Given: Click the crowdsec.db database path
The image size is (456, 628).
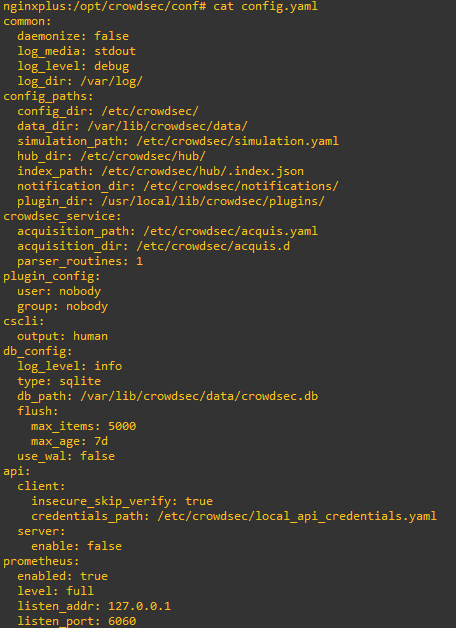Looking at the screenshot, I should 199,396.
